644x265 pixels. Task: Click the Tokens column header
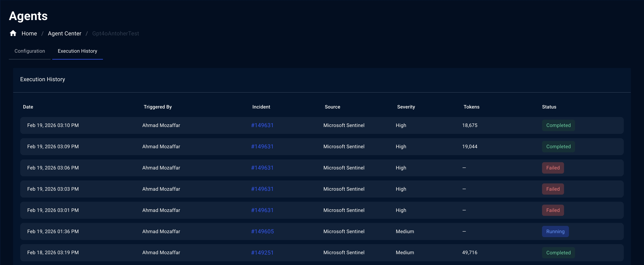tap(471, 107)
